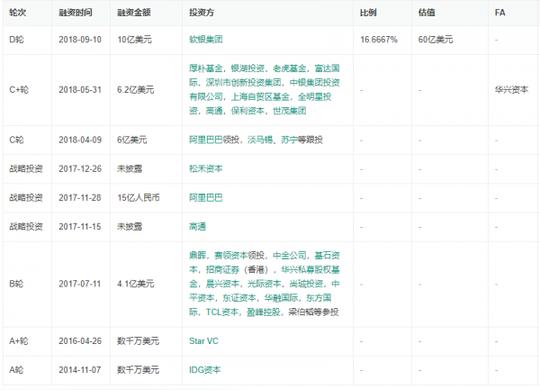Select 数千万美元 in the A+轮 row

point(138,341)
